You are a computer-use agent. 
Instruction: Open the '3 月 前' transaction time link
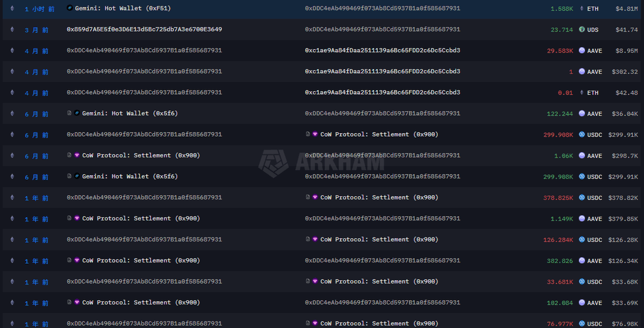(36, 30)
